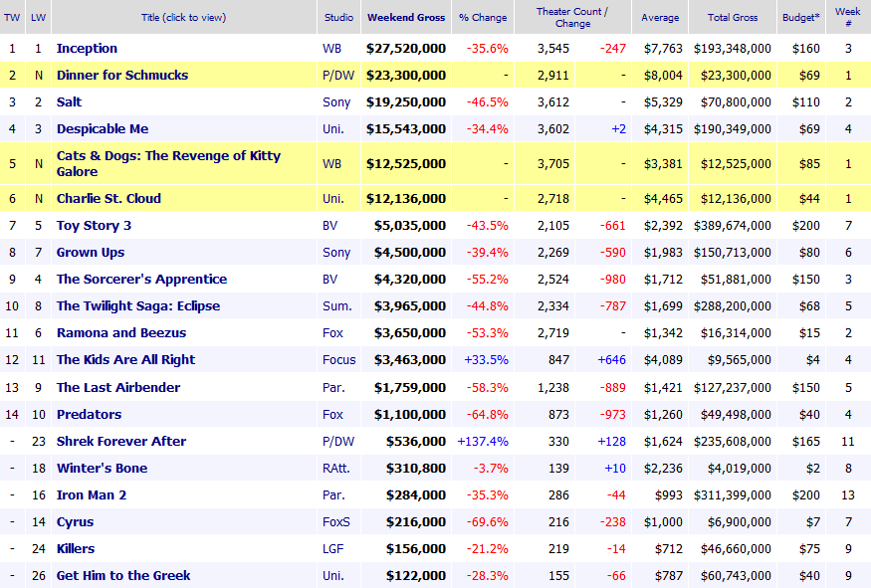Click the $536,000 weekend gross value
This screenshot has height=588, width=871.
click(x=416, y=442)
